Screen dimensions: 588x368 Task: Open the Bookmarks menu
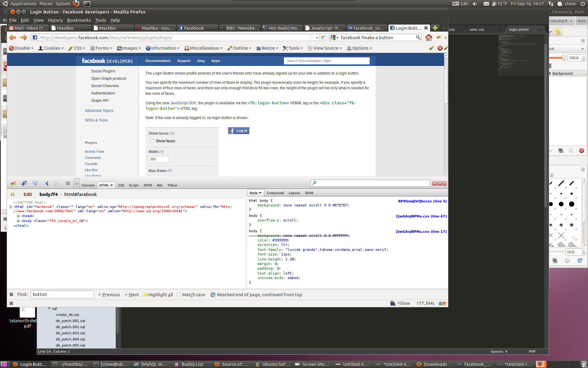pyautogui.click(x=79, y=20)
